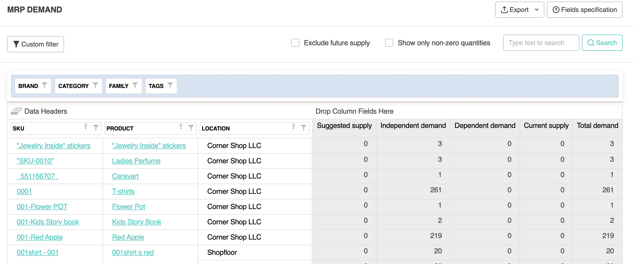Screen dimensions: 644x264
Task: Open the 001-Red Apple SKU link
Action: click(39, 237)
